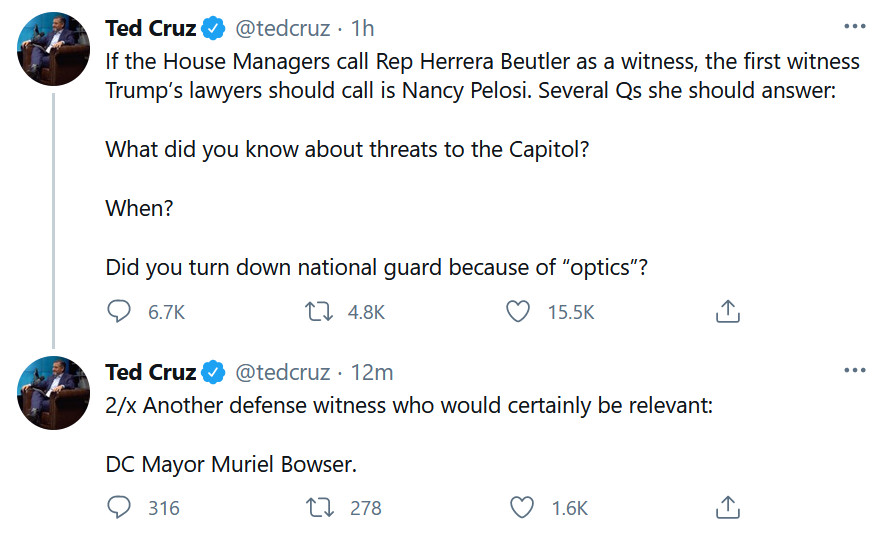Like the tweet with 1.6K likes
Viewport: 889px width, 535px height.
pos(522,508)
